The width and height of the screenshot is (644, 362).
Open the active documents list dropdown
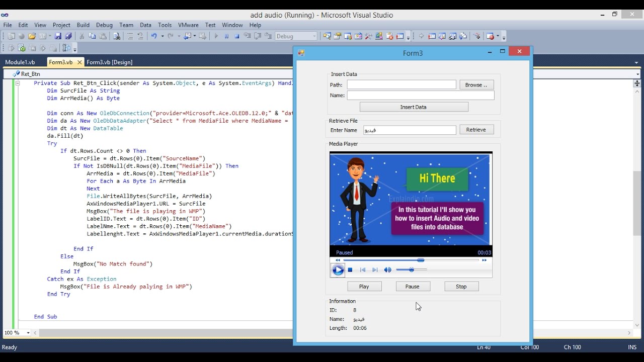pyautogui.click(x=636, y=62)
